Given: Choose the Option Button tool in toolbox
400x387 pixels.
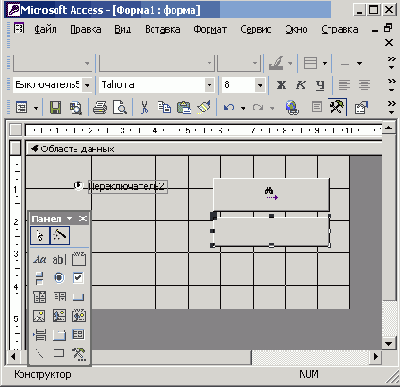Looking at the screenshot, I should tap(59, 278).
